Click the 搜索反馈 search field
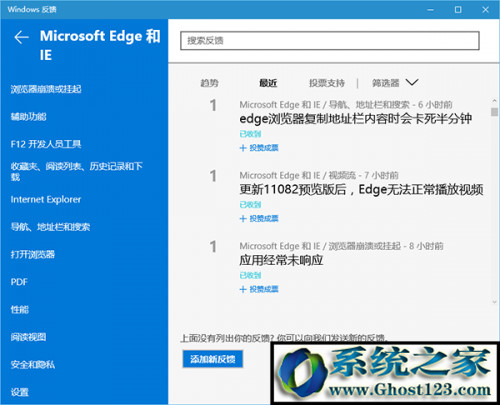Screen dimensions: 500x405 point(330,41)
